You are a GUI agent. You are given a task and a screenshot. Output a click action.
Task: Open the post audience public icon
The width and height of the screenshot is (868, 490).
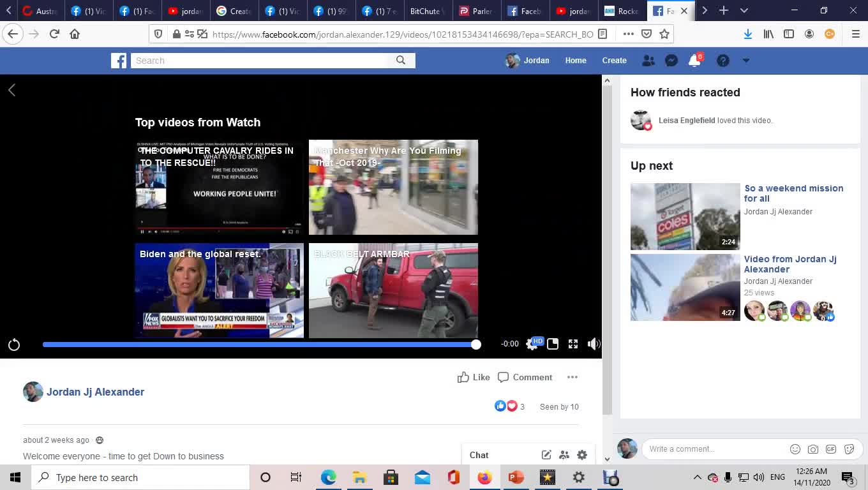tap(100, 440)
